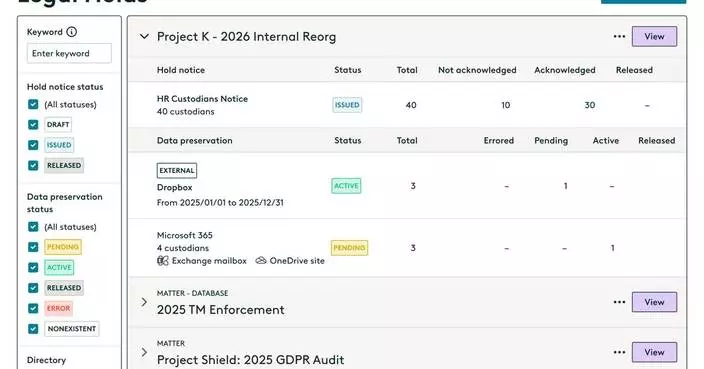704x369 pixels.
Task: Select the Dropbox data preservation entry
Action: tap(175, 188)
